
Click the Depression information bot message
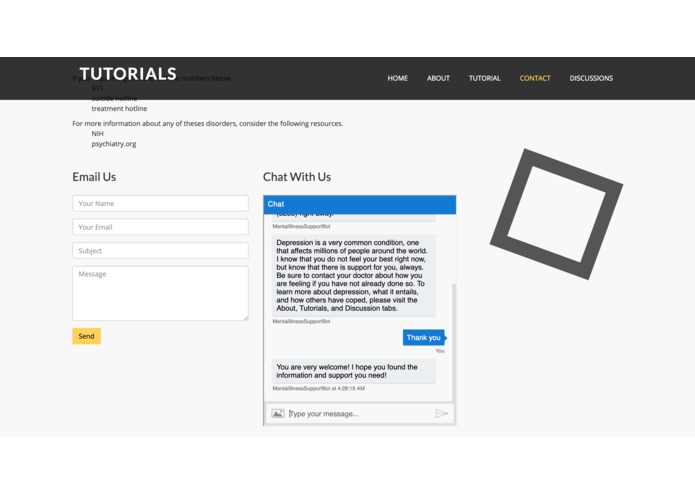pyautogui.click(x=354, y=276)
